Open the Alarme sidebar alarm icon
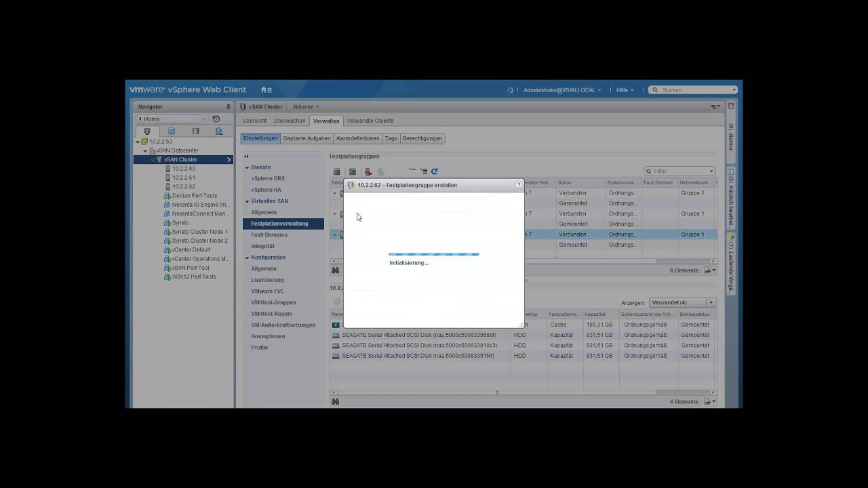868x488 pixels. [x=731, y=106]
